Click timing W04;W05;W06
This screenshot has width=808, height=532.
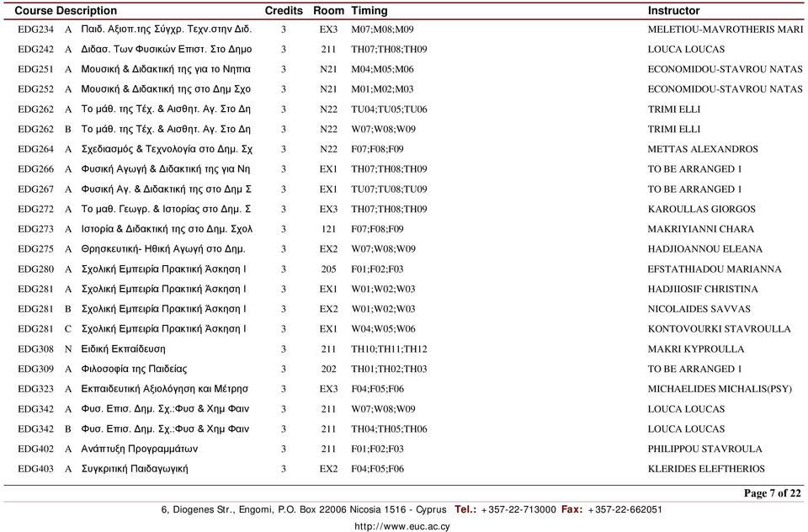click(x=384, y=329)
